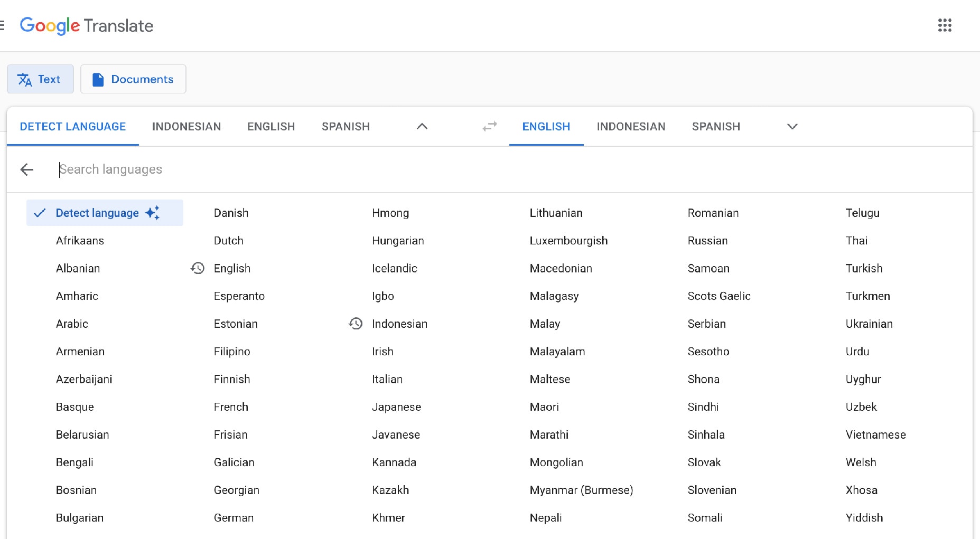This screenshot has height=539, width=980.
Task: Open the Google apps grid icon
Action: point(945,25)
